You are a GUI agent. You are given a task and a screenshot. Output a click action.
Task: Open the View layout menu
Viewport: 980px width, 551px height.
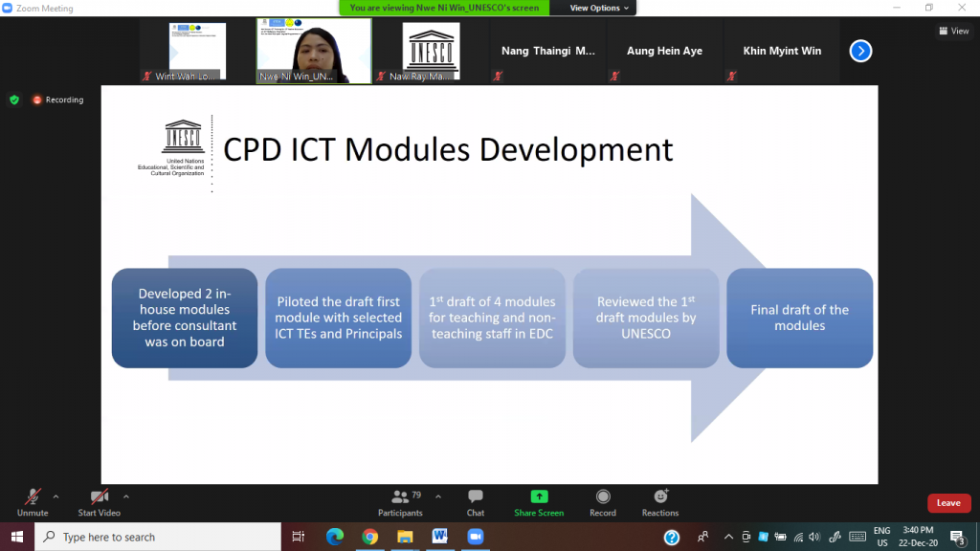tap(953, 31)
